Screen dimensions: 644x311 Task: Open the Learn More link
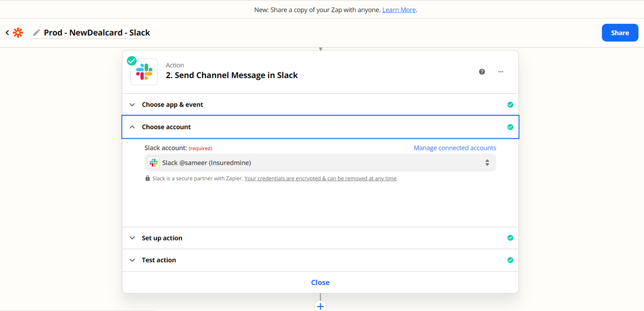(x=399, y=10)
